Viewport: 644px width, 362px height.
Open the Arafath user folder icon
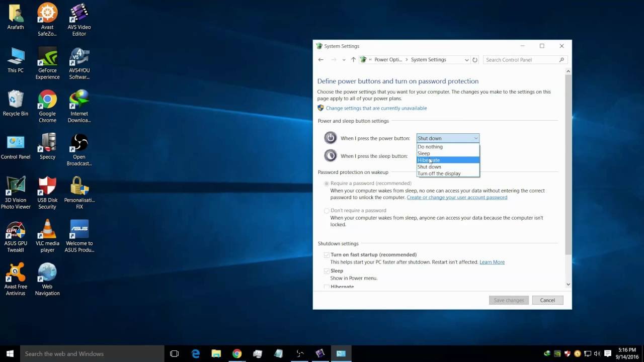16,17
